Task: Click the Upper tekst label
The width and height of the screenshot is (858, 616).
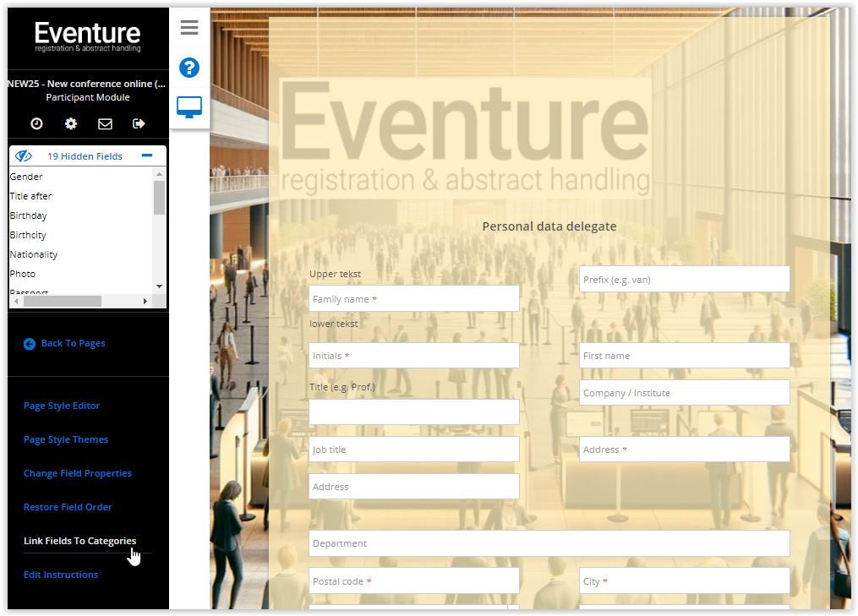Action: [335, 274]
